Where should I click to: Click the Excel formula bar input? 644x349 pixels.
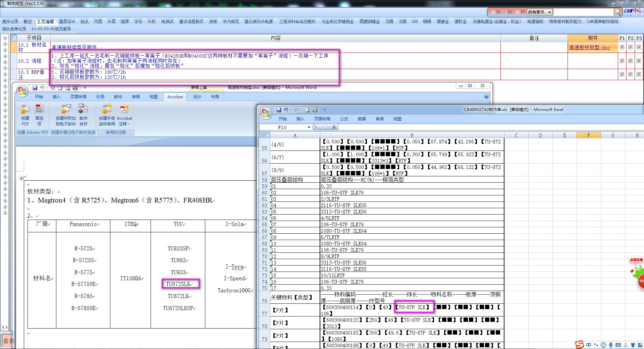490,127
